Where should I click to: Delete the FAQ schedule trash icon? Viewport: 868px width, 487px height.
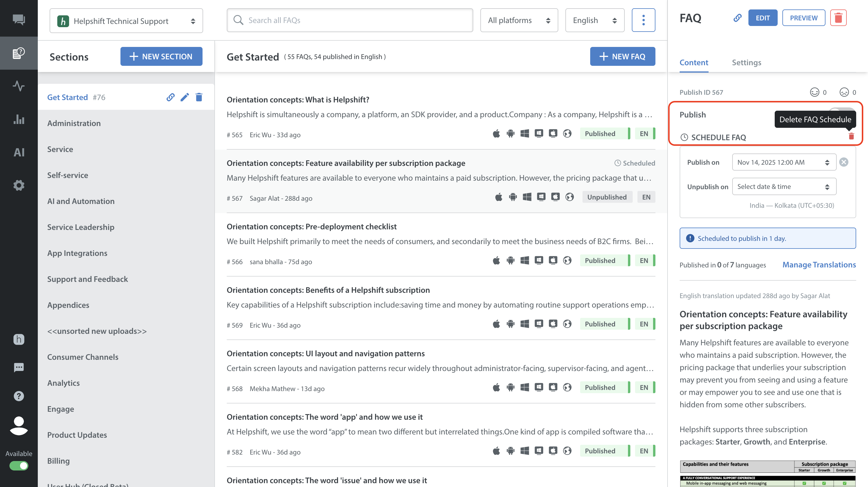coord(851,136)
